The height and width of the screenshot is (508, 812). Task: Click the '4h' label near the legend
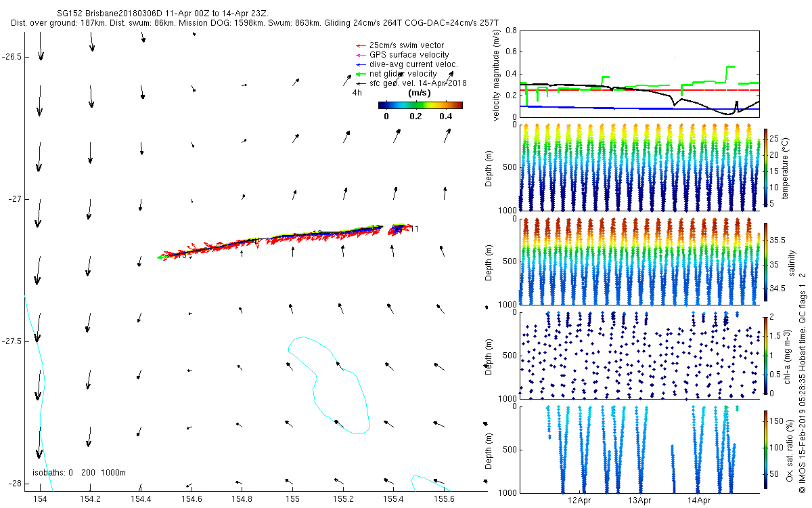357,93
